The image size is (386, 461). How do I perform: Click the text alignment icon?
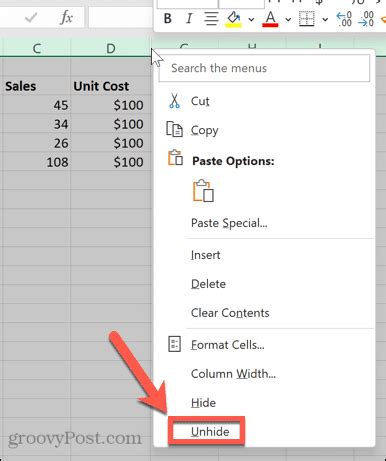[211, 19]
